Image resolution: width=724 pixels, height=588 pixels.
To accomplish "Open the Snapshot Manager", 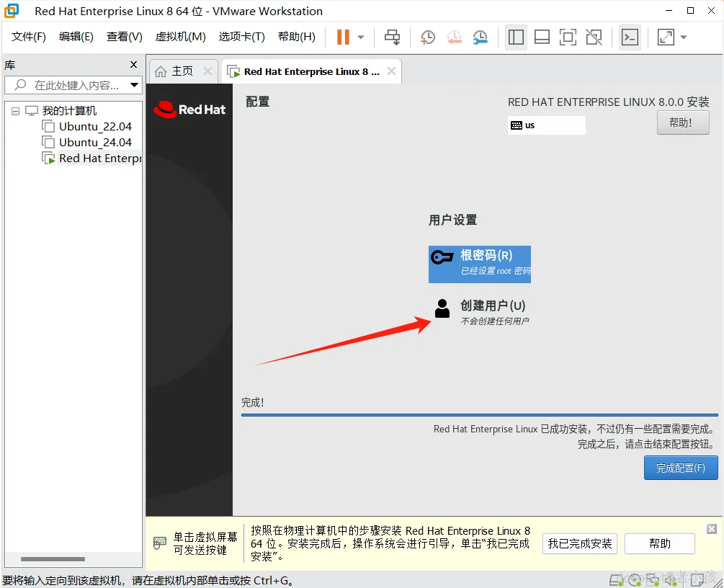I will coord(480,37).
